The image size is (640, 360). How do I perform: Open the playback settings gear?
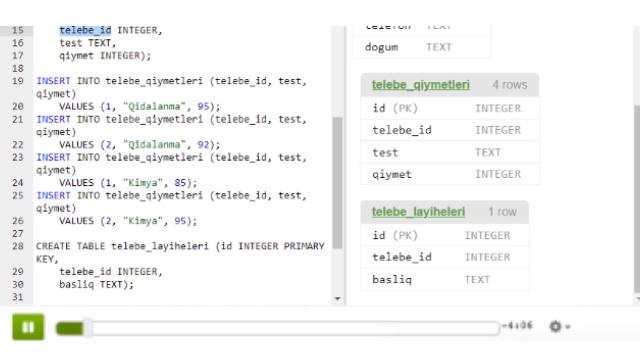click(x=555, y=326)
